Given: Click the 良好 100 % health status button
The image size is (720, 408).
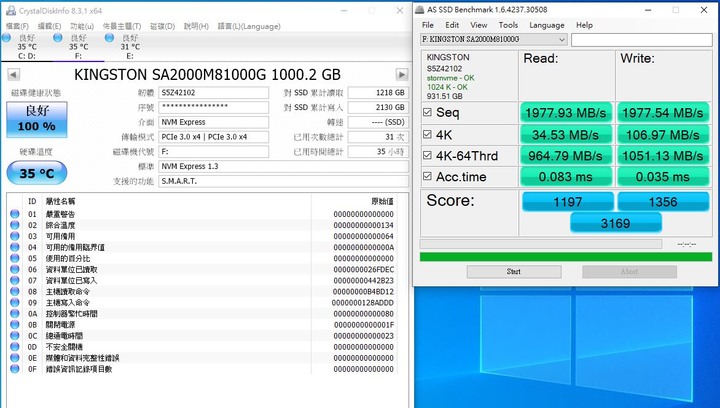Looking at the screenshot, I should [37, 120].
